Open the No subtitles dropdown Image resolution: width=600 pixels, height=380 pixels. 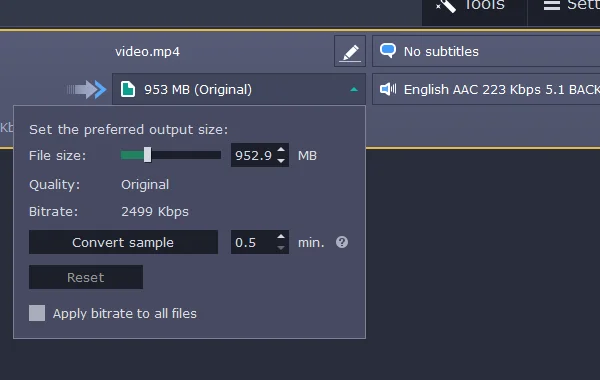[x=486, y=51]
